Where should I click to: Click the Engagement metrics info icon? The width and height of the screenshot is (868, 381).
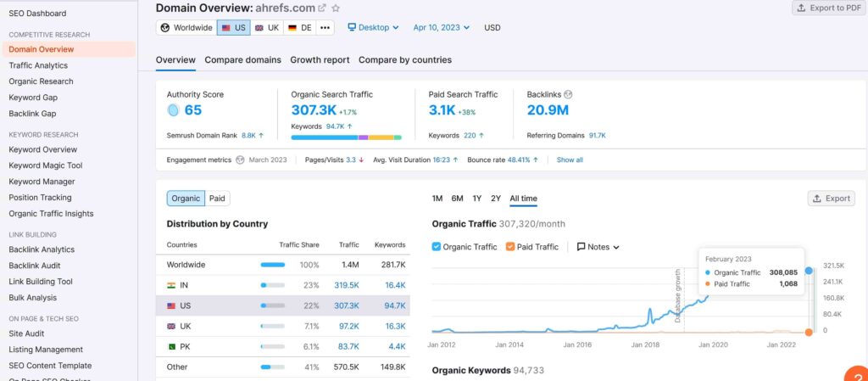(x=240, y=160)
